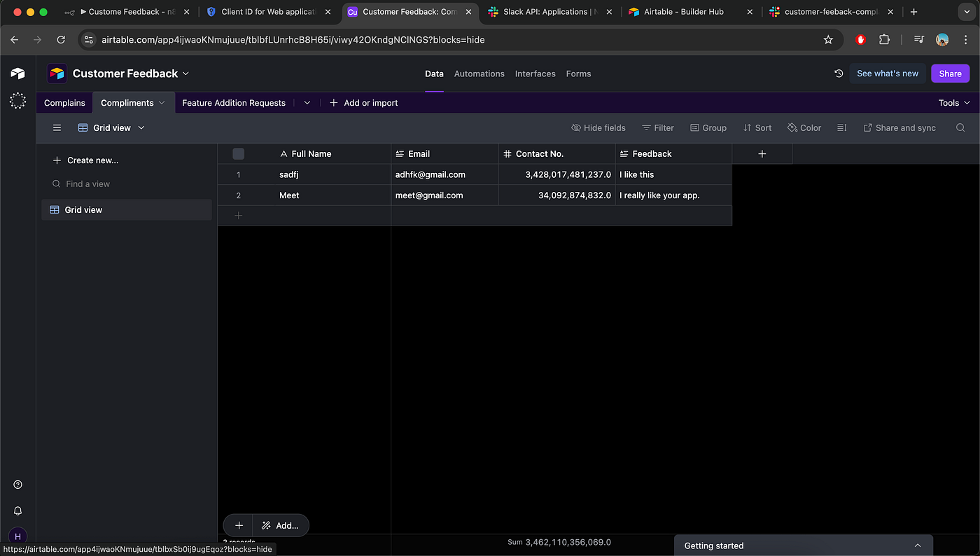Click the Feedback column header

(674, 154)
